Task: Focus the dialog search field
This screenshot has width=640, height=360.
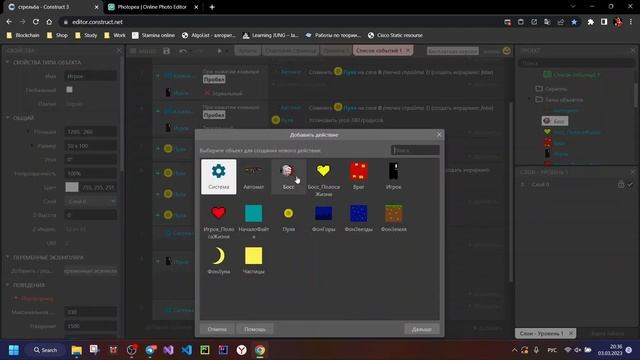Action: [415, 150]
